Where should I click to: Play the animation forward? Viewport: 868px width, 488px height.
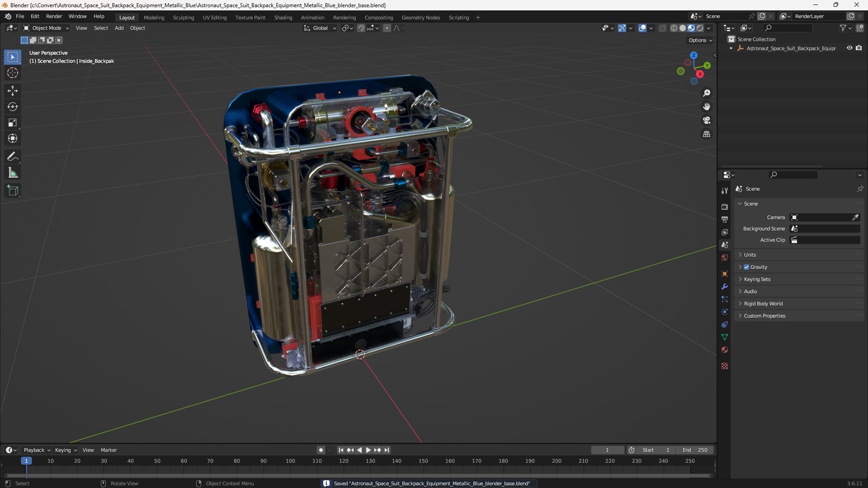(368, 450)
